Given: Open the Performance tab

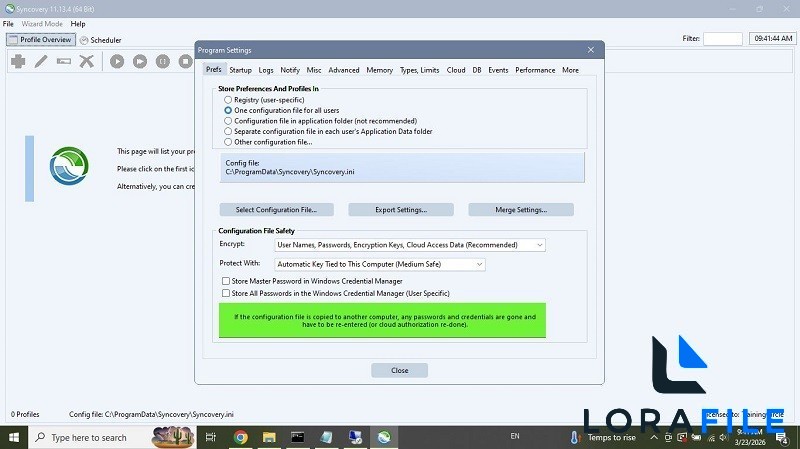Looking at the screenshot, I should point(535,70).
